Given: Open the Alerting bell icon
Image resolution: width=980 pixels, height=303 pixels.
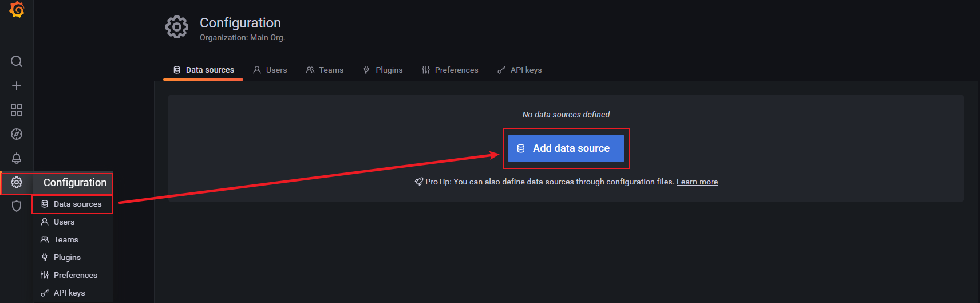Looking at the screenshot, I should pyautogui.click(x=17, y=158).
